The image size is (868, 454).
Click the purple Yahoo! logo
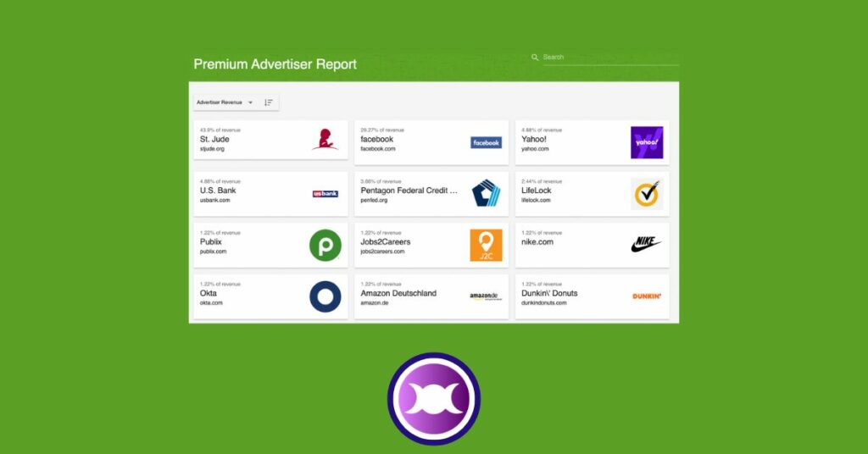pyautogui.click(x=647, y=142)
